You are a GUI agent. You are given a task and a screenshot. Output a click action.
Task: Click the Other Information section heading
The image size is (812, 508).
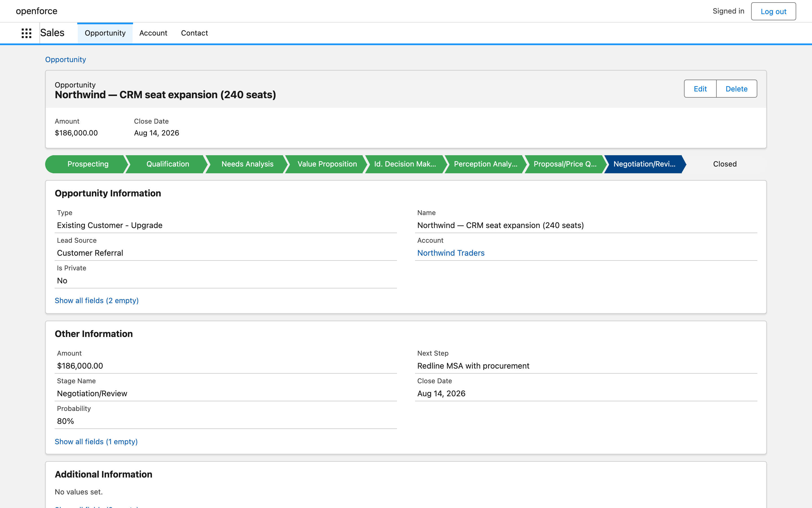[94, 334]
